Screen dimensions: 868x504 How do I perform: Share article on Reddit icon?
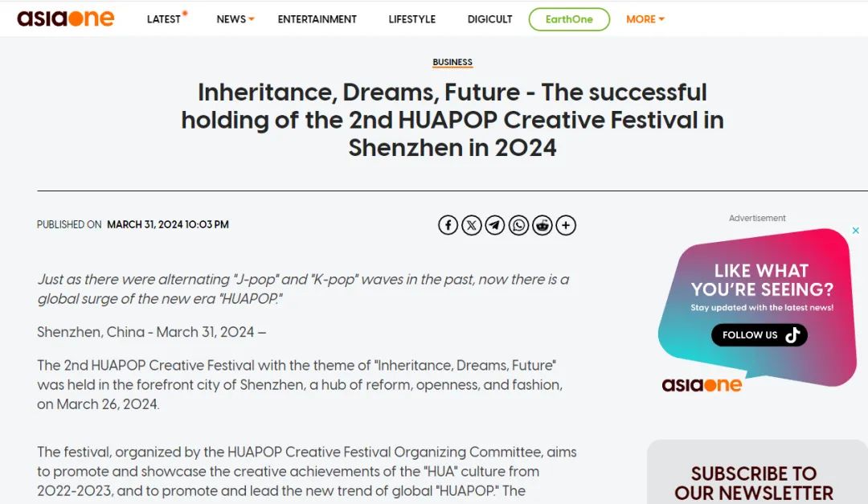(542, 225)
